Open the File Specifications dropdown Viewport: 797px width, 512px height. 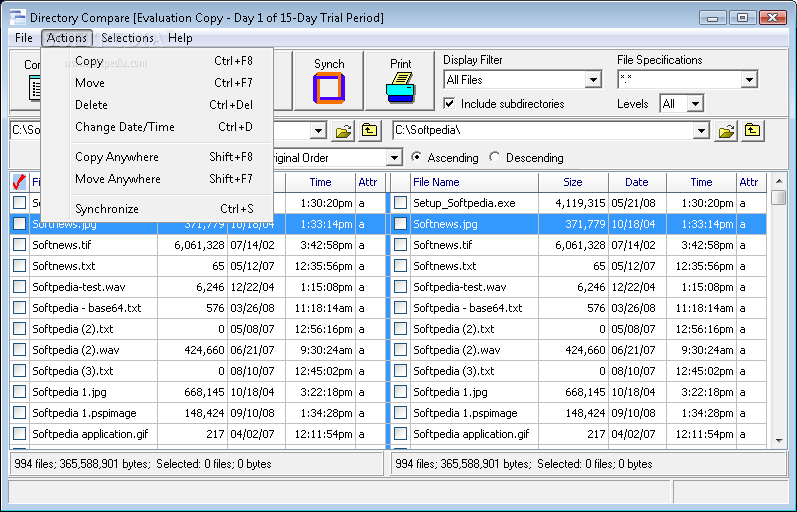click(749, 80)
